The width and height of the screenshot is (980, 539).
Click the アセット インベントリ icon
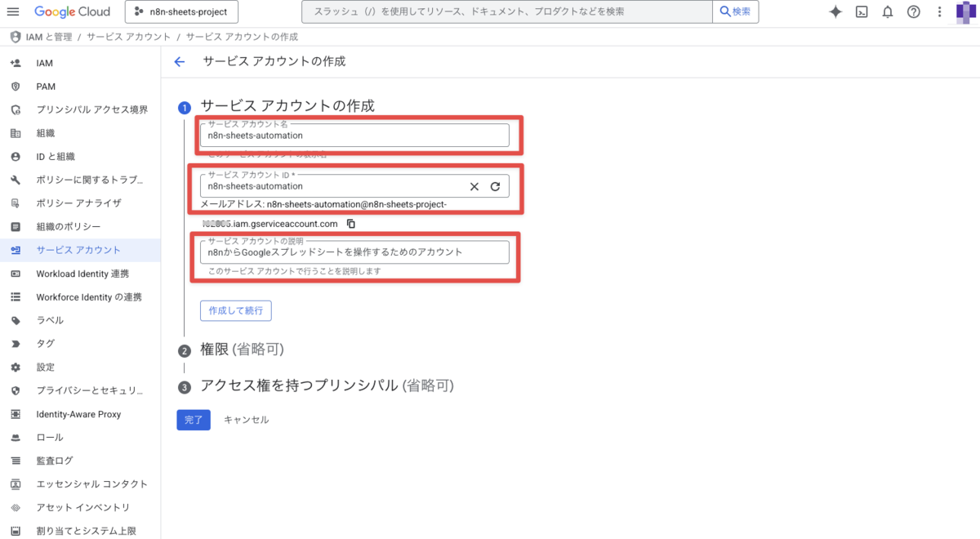[16, 508]
